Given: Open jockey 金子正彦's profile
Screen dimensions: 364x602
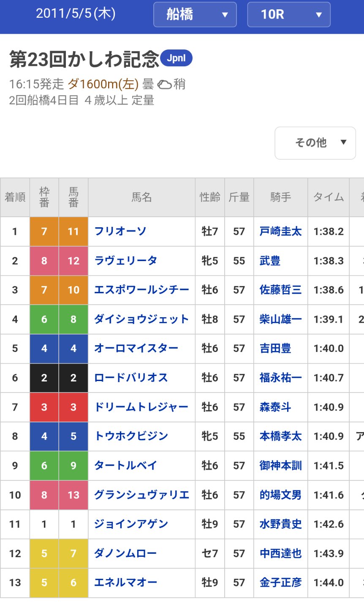Looking at the screenshot, I should [281, 583].
